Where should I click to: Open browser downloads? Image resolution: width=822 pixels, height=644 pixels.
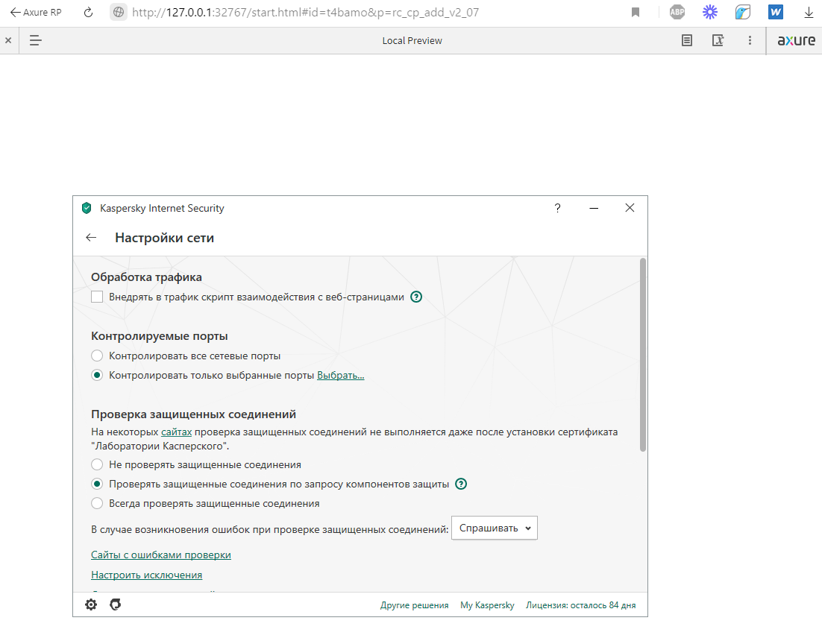tap(809, 13)
